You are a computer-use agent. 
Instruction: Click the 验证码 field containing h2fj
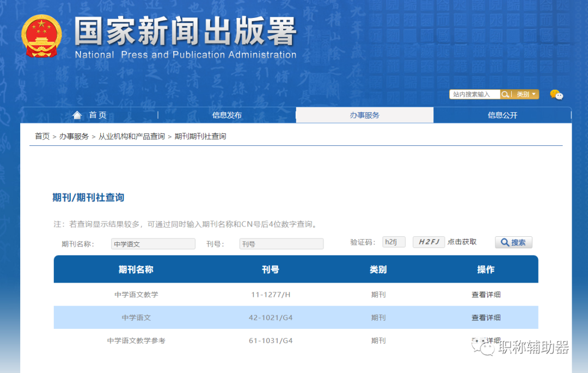(394, 242)
